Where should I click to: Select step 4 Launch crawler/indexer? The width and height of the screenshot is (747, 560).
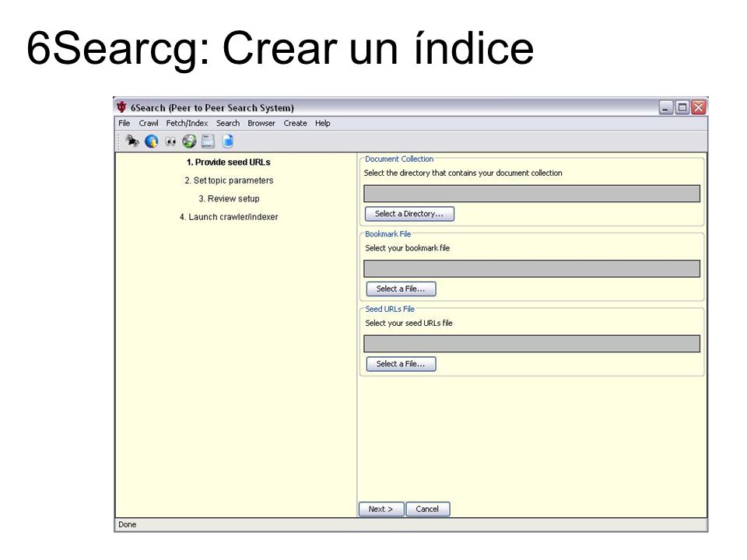click(229, 217)
